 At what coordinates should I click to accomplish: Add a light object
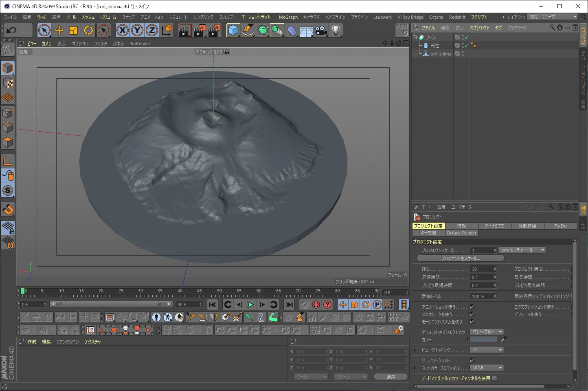(x=336, y=30)
